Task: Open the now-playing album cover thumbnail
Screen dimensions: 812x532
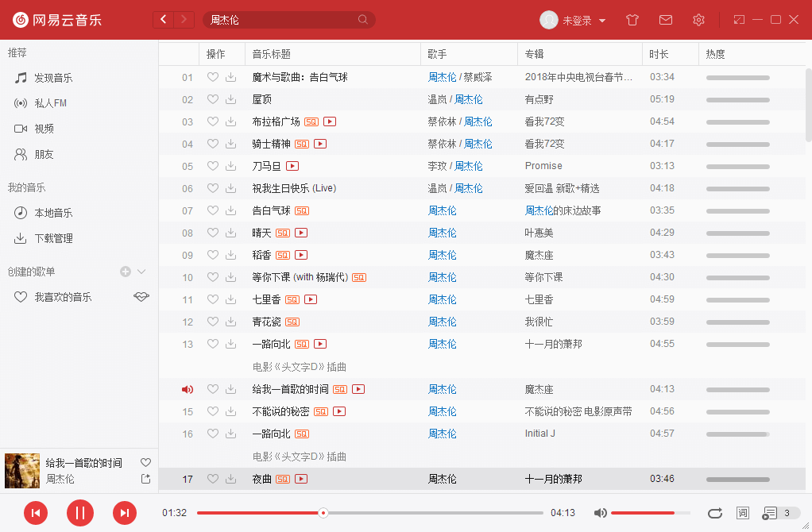Action: tap(22, 471)
